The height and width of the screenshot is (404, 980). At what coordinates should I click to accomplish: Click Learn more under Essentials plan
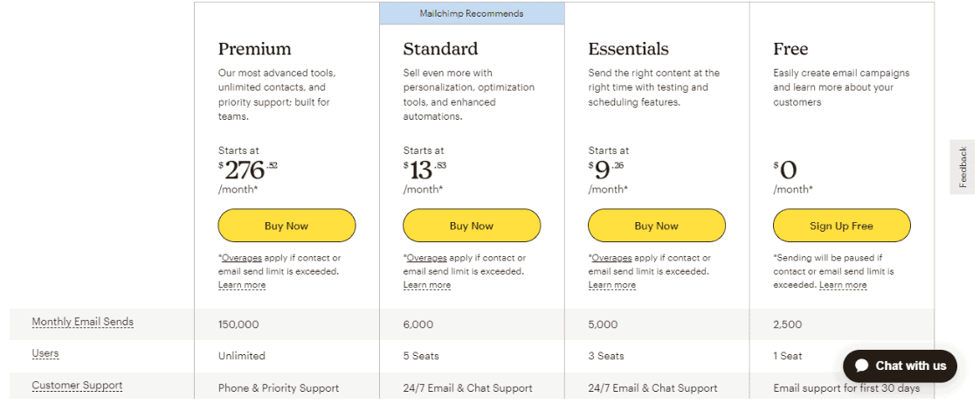click(612, 285)
